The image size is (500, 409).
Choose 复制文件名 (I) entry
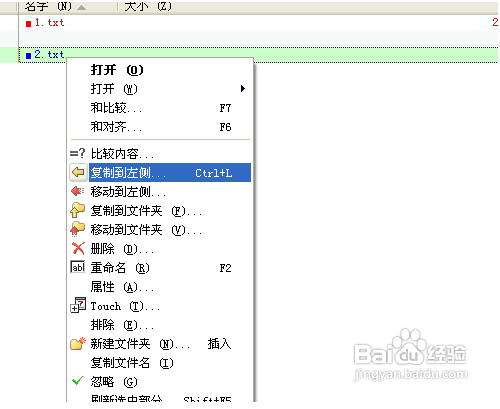160,362
